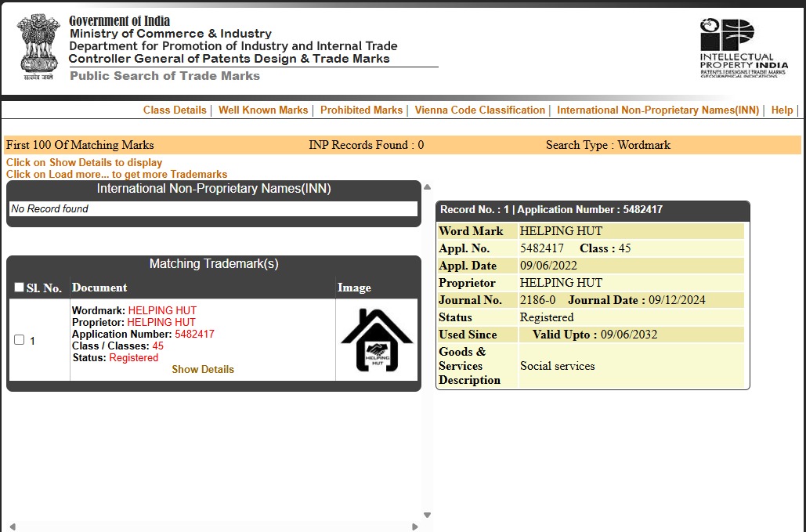Image resolution: width=806 pixels, height=532 pixels.
Task: Go to Prohibited Marks menu link
Action: 361,110
